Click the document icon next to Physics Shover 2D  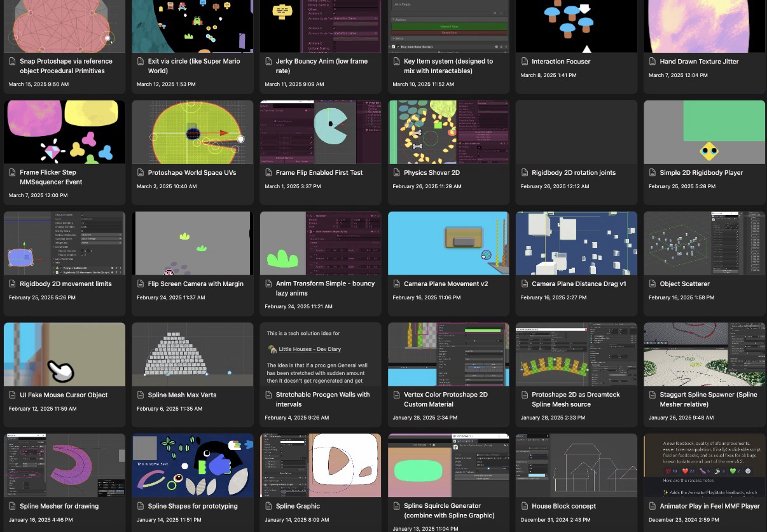(397, 173)
